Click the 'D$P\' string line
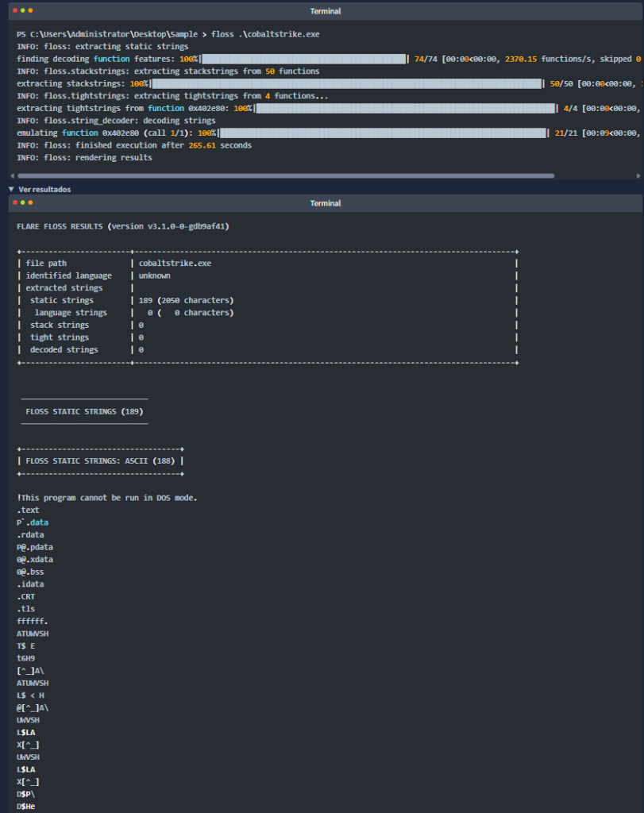The height and width of the screenshot is (813, 644). click(x=26, y=794)
